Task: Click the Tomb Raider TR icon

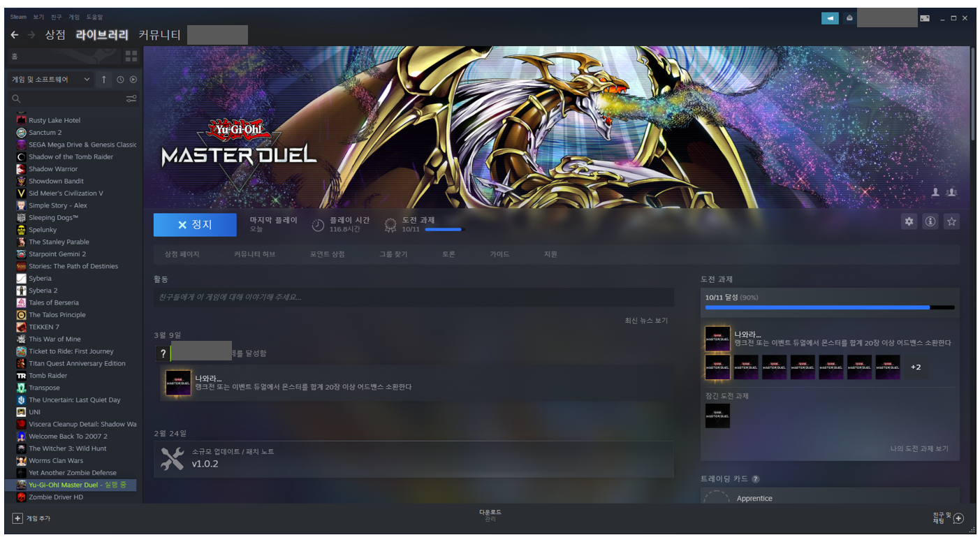Action: pyautogui.click(x=21, y=376)
